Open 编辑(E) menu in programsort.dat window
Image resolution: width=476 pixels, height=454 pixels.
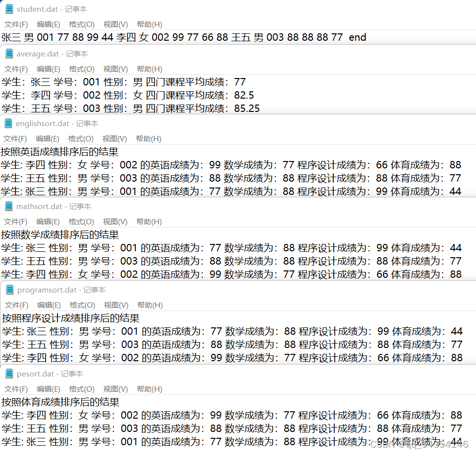[49, 305]
